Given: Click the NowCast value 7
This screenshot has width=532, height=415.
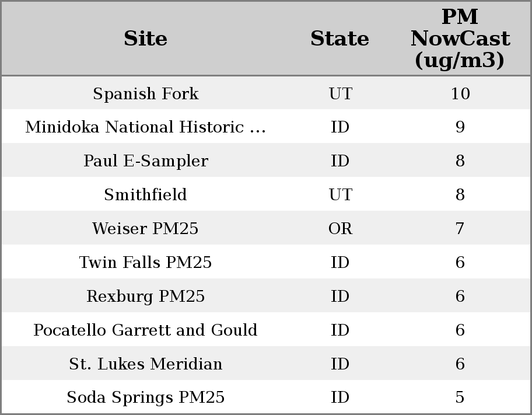Looking at the screenshot, I should point(460,229).
